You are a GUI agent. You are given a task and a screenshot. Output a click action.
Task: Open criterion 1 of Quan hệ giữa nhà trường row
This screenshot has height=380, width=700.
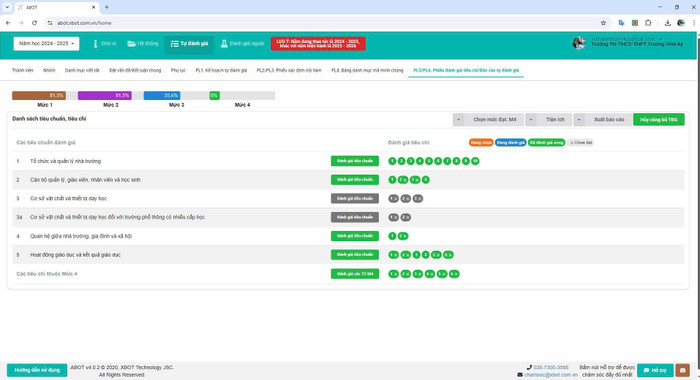pyautogui.click(x=392, y=236)
